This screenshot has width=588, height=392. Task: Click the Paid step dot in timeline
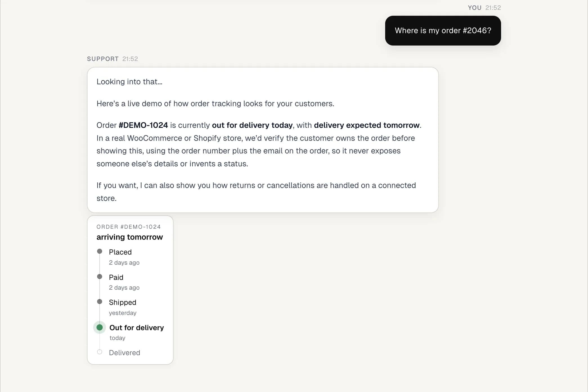[x=100, y=277]
